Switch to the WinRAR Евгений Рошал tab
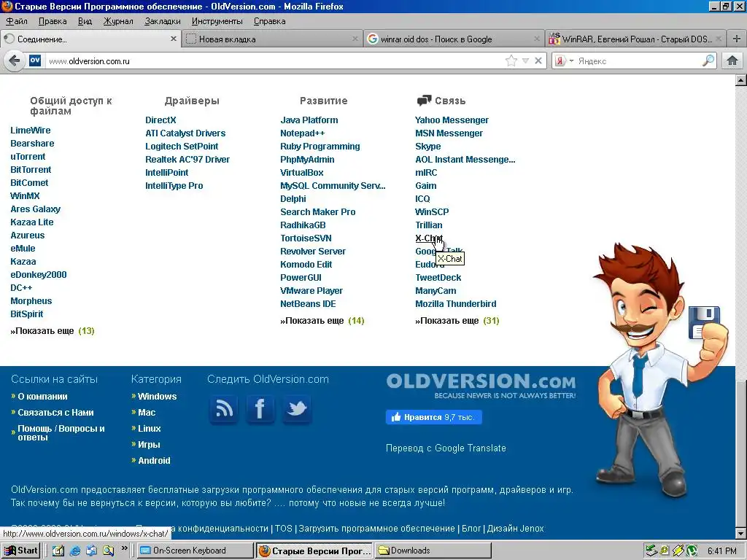The height and width of the screenshot is (560, 747). [635, 39]
